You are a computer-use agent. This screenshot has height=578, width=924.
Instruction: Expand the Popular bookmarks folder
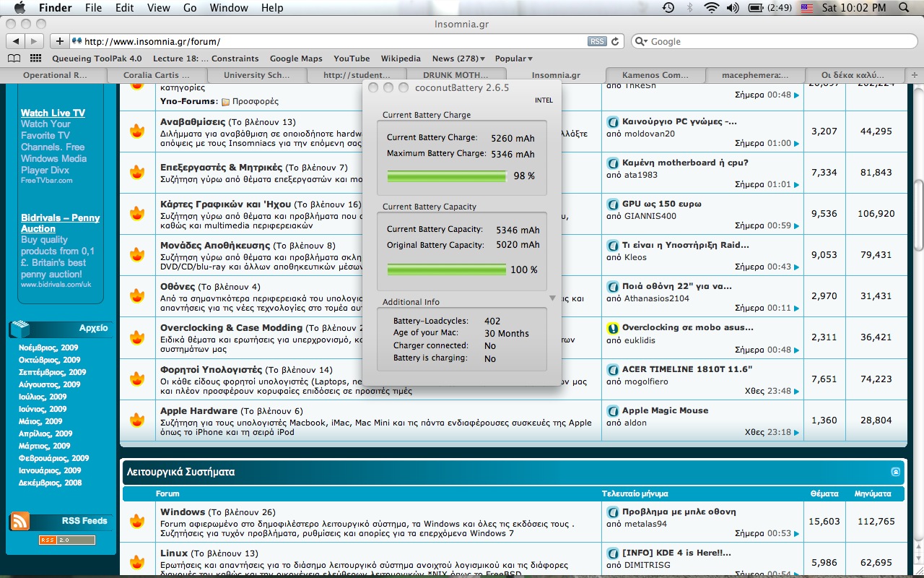coord(514,59)
